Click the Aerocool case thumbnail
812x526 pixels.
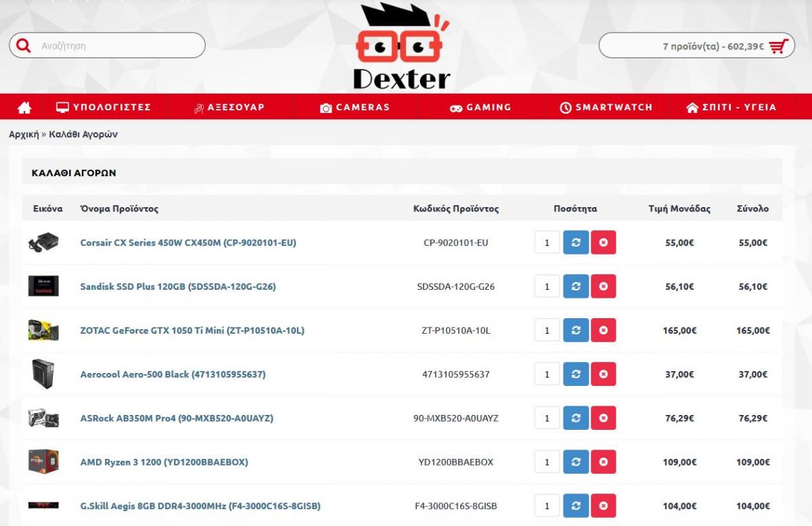tap(43, 374)
